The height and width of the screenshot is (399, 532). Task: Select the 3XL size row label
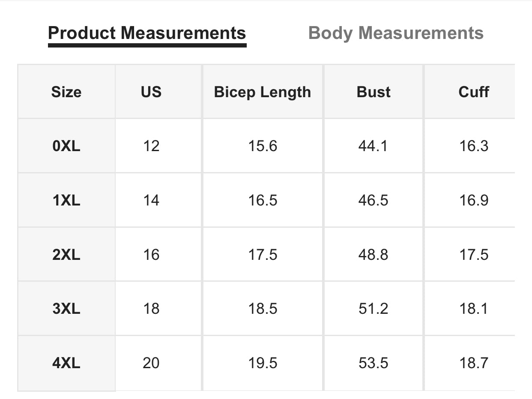[66, 309]
